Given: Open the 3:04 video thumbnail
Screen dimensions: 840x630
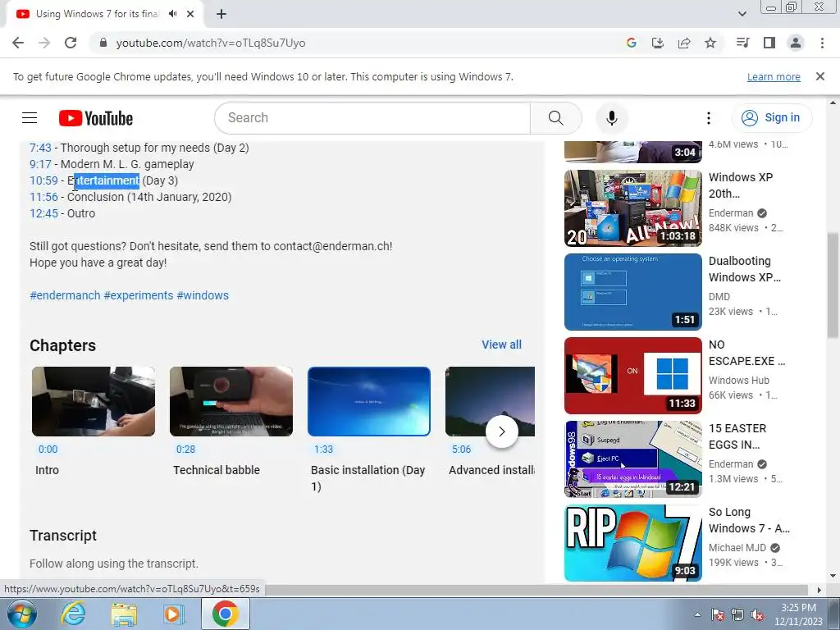Looking at the screenshot, I should coord(633,152).
